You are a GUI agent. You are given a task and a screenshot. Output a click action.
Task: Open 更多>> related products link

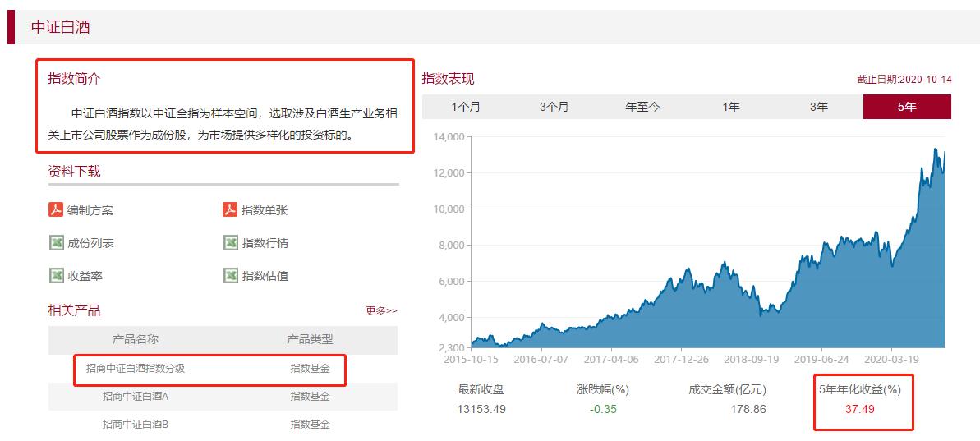[381, 310]
